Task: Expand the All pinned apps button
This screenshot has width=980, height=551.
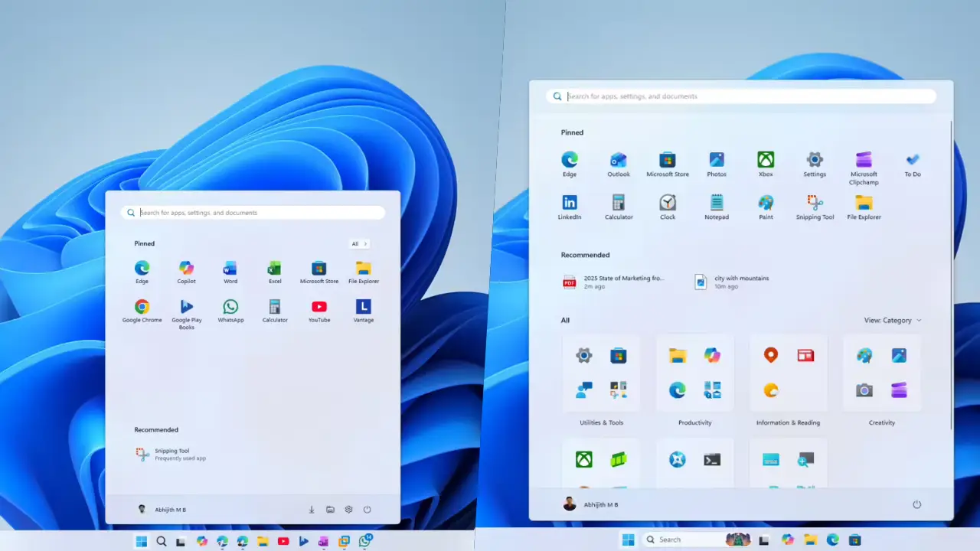Action: (359, 244)
